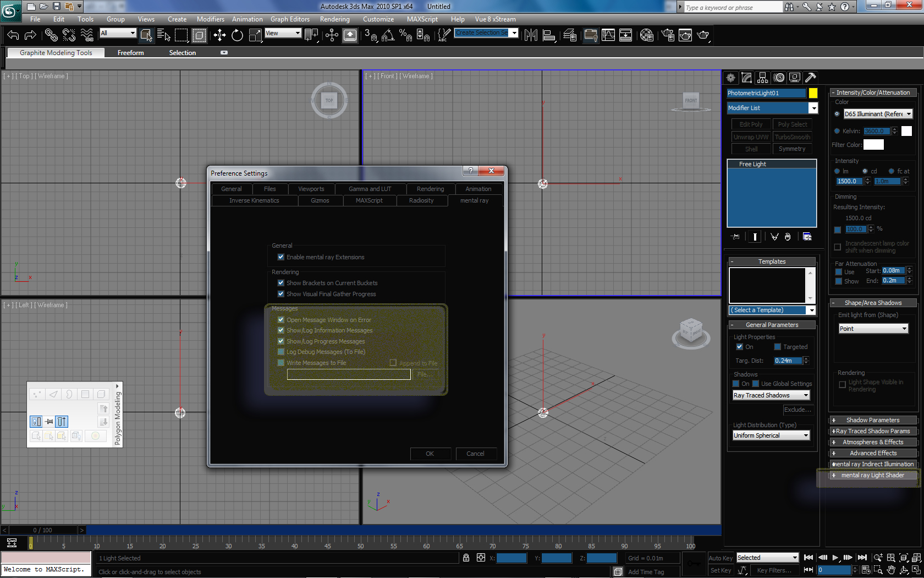This screenshot has height=578, width=924.
Task: Activate the Select and Scale tool
Action: click(255, 35)
